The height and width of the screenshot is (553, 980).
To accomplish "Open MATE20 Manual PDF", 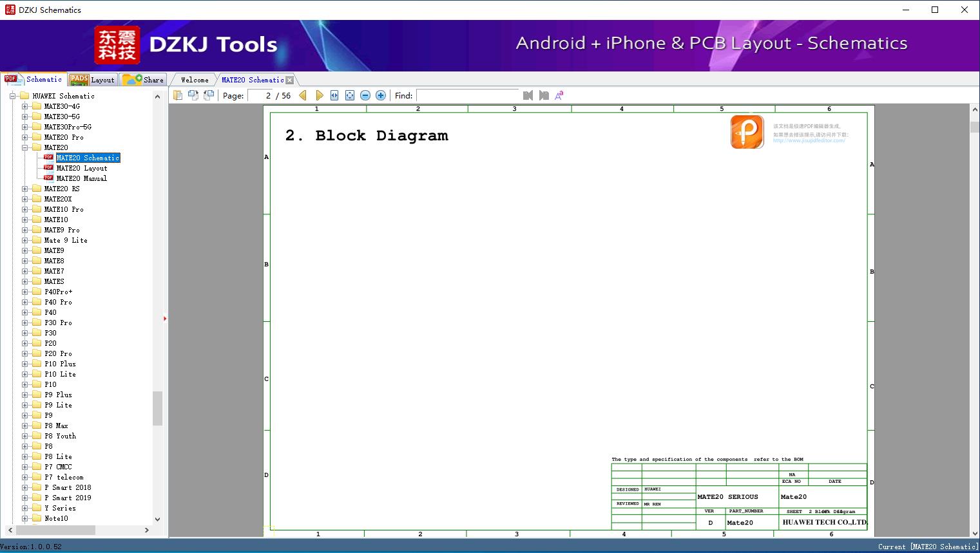I will [82, 178].
